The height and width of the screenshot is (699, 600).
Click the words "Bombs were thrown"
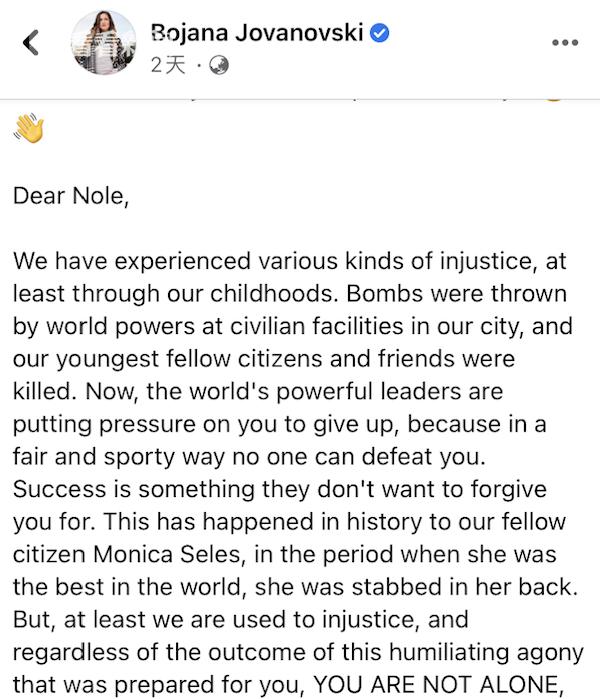click(456, 293)
